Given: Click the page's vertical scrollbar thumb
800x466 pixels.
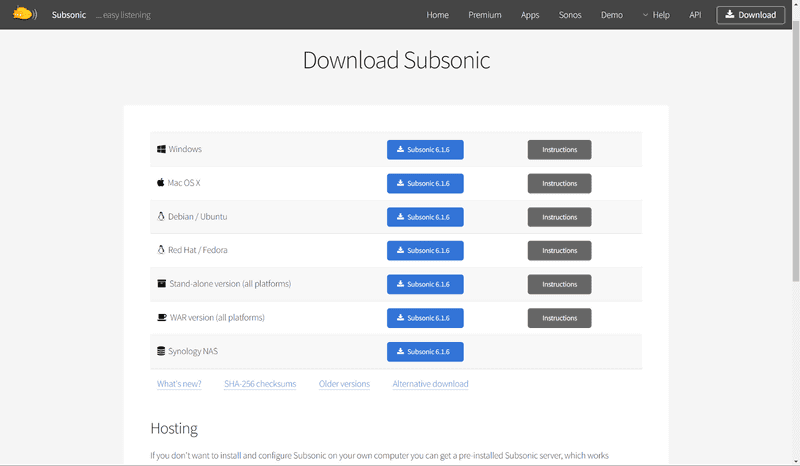Looking at the screenshot, I should [x=795, y=151].
